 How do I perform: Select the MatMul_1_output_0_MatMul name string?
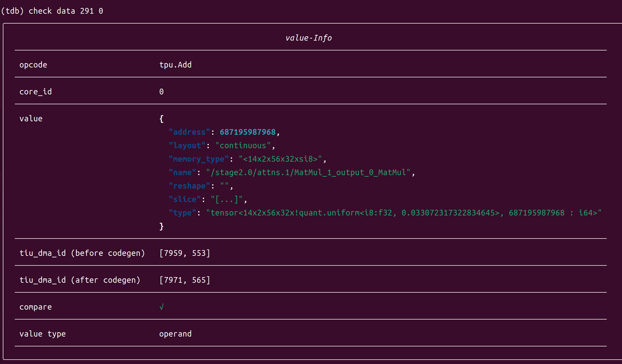(309, 172)
